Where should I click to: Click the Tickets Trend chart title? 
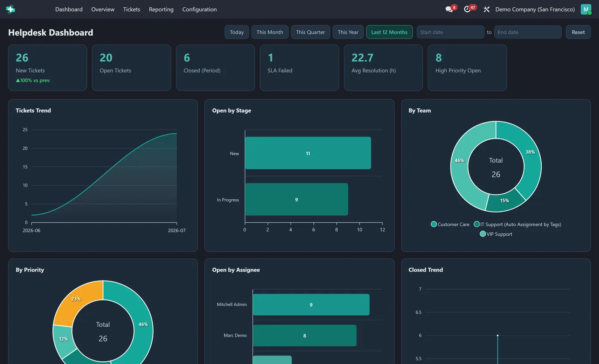tap(33, 110)
